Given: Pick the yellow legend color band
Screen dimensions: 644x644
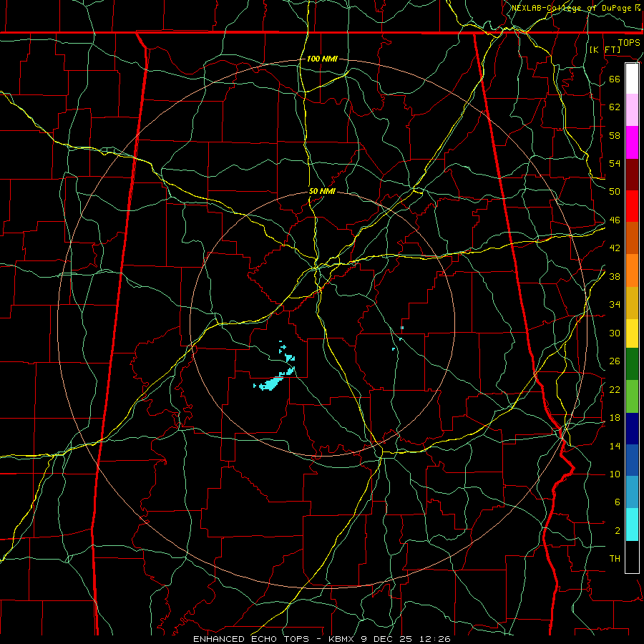Looking at the screenshot, I should 632,333.
